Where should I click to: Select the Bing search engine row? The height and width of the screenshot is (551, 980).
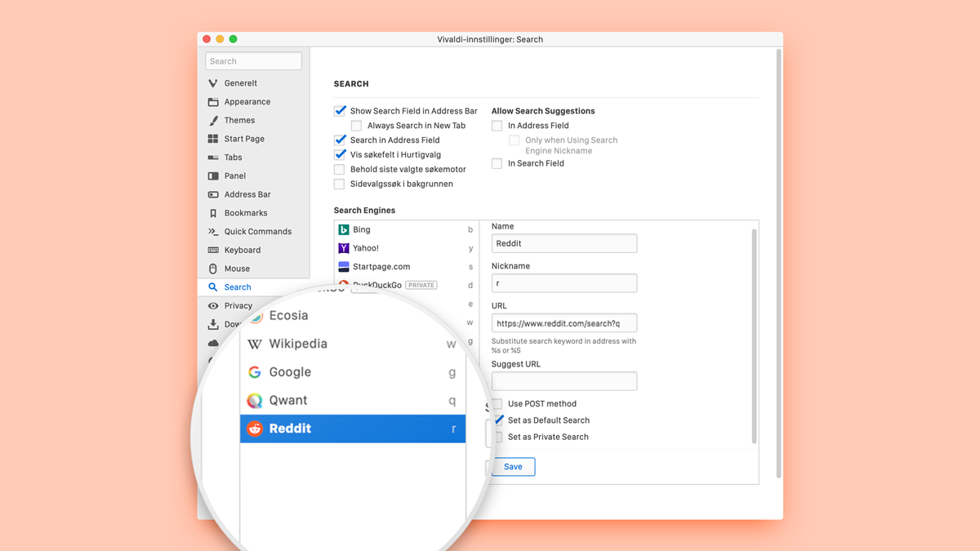tap(407, 230)
